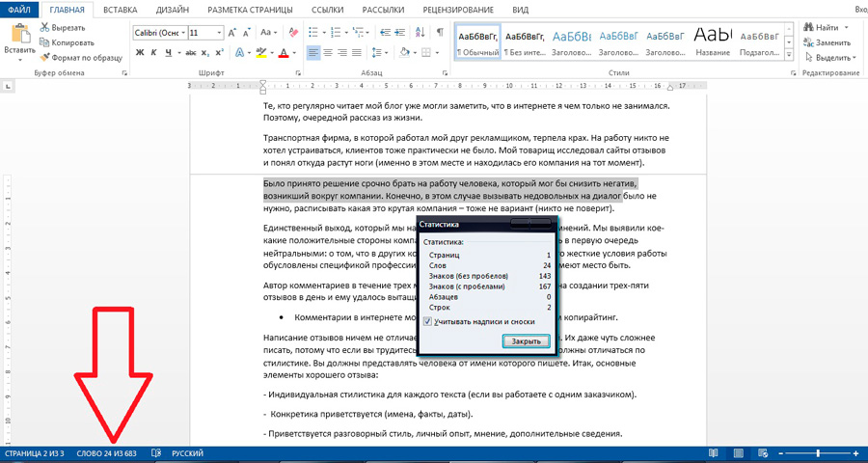Open the font size 11 dropdown
Image resolution: width=868 pixels, height=463 pixels.
[x=220, y=33]
